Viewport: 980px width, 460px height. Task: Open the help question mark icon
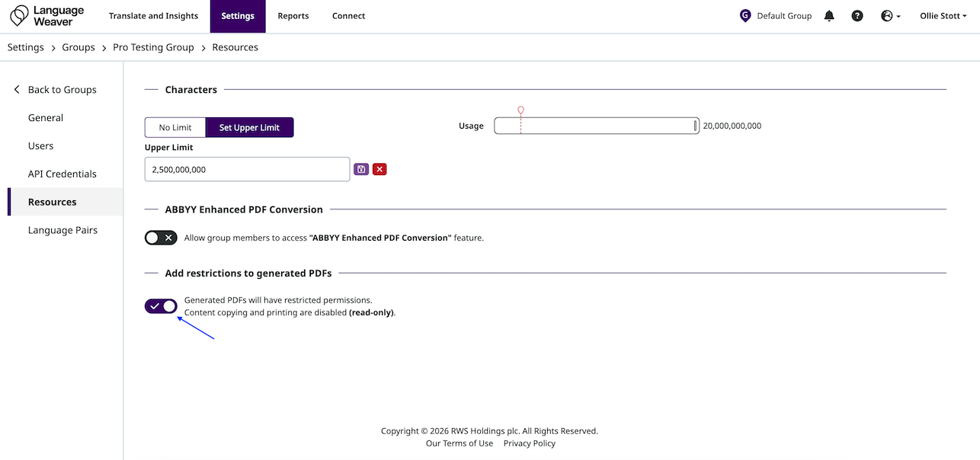(857, 16)
